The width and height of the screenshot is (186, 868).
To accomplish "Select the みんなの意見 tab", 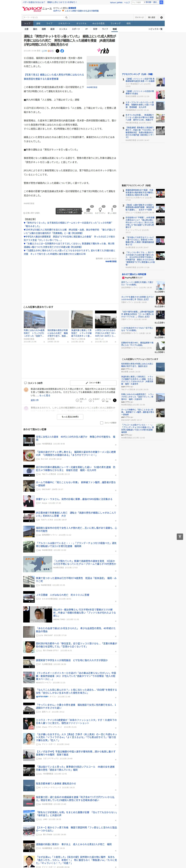I will click(x=98, y=24).
